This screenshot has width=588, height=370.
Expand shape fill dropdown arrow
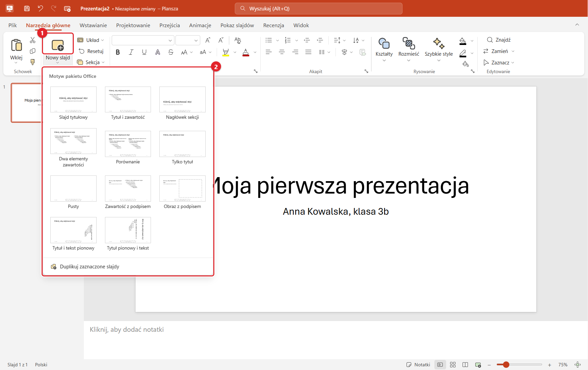pyautogui.click(x=472, y=41)
